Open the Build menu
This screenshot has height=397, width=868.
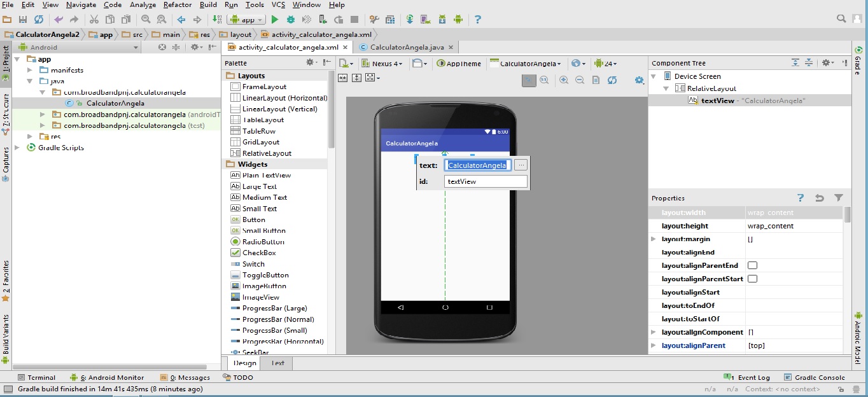(207, 4)
